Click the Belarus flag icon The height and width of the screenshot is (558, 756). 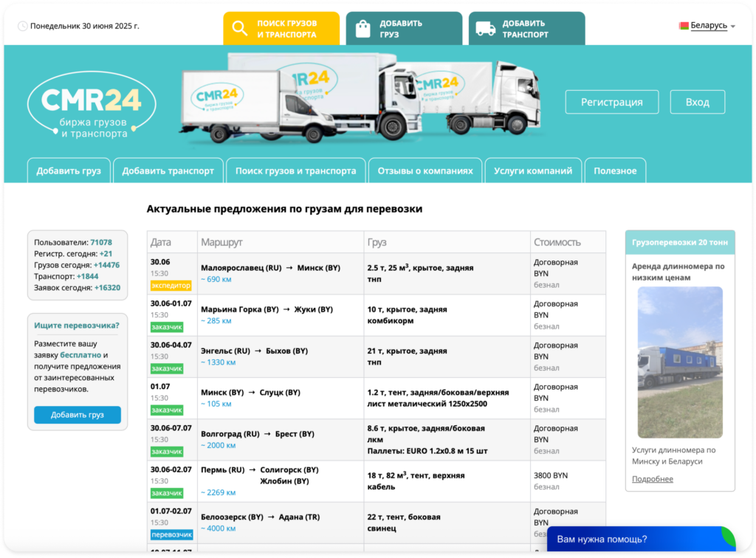(x=684, y=26)
